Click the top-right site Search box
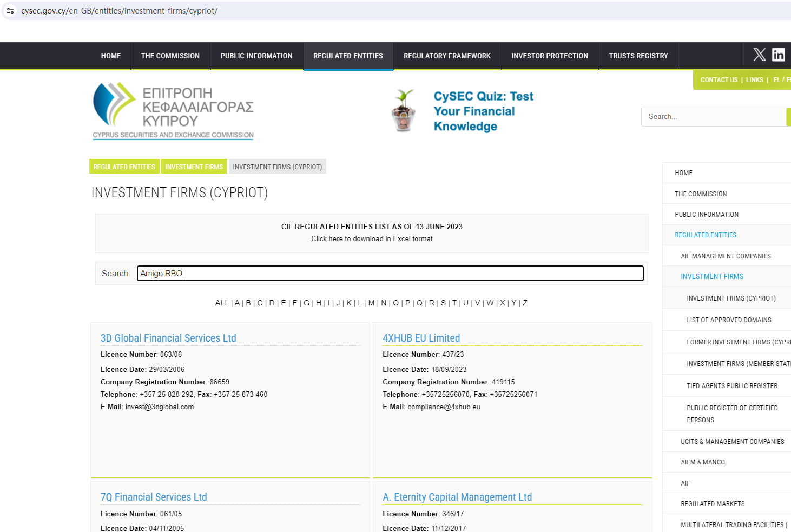Screen dimensions: 791x532 coord(713,117)
